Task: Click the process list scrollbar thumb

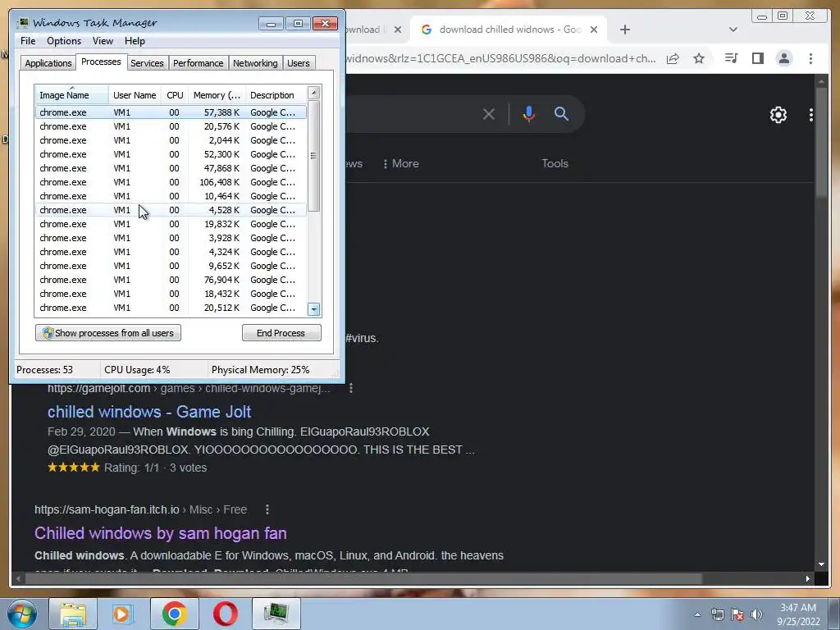Action: [314, 155]
